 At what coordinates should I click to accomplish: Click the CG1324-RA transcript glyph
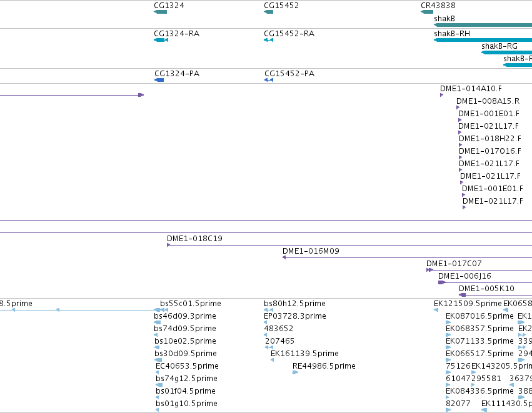(161, 40)
